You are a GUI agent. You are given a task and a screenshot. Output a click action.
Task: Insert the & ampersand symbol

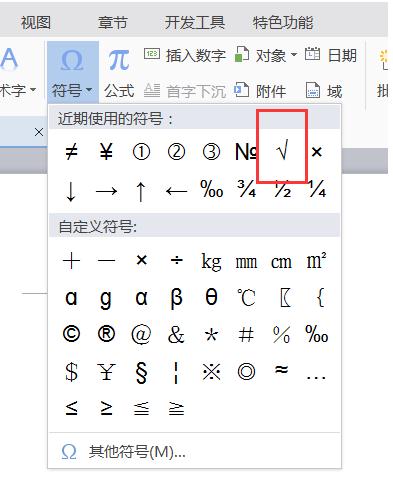[176, 334]
